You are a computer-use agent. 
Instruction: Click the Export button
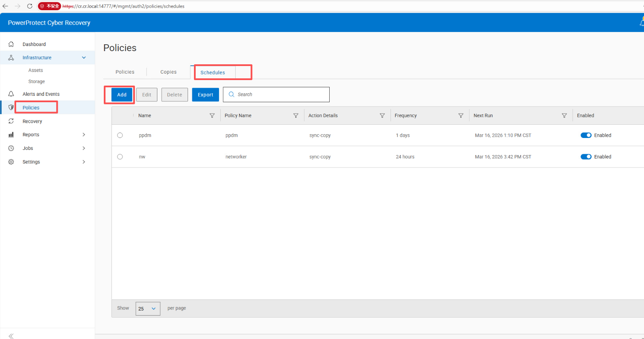(x=205, y=95)
